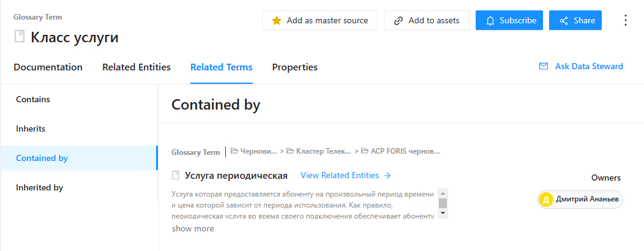Image resolution: width=644 pixels, height=251 pixels.
Task: Open the three-dot more options menu
Action: pos(625,20)
